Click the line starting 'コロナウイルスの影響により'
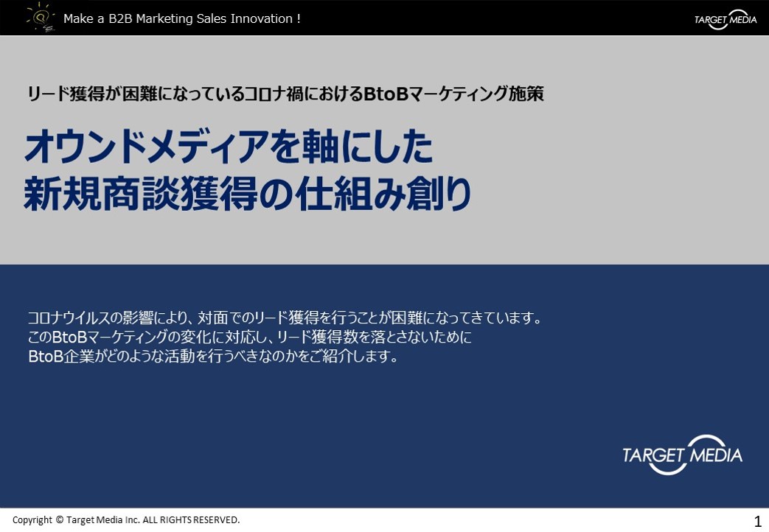The width and height of the screenshot is (769, 532). click(x=285, y=318)
